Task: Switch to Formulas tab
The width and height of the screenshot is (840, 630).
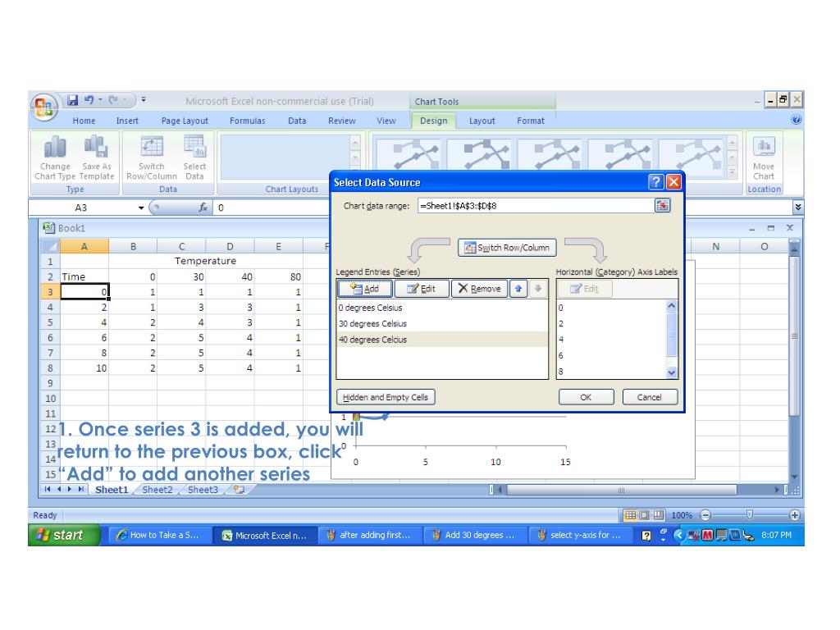Action: pos(248,121)
